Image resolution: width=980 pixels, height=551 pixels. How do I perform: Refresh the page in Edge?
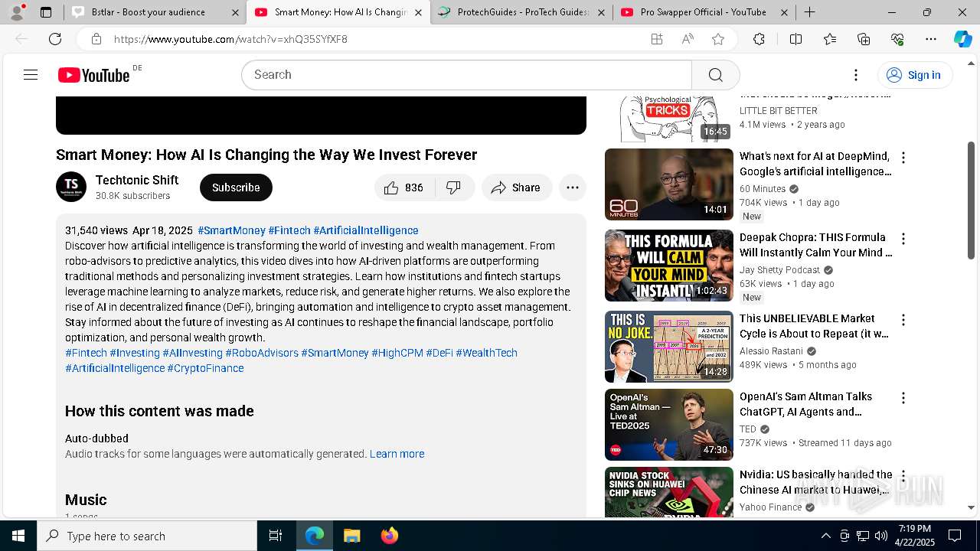(x=55, y=39)
